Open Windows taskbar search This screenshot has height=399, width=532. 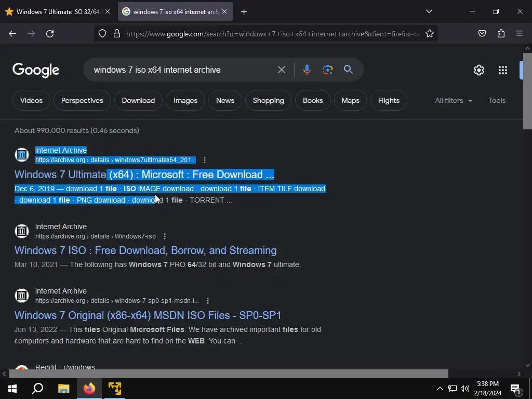coord(37,389)
